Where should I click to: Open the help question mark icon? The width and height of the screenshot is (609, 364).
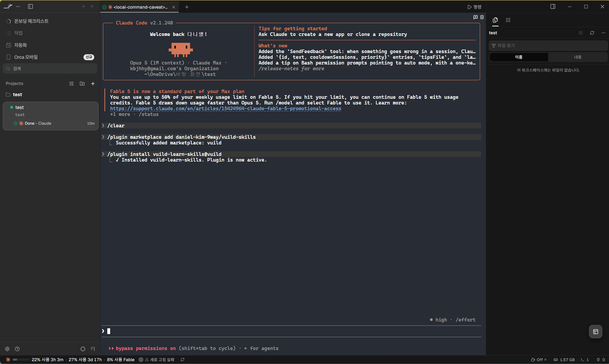(17, 349)
